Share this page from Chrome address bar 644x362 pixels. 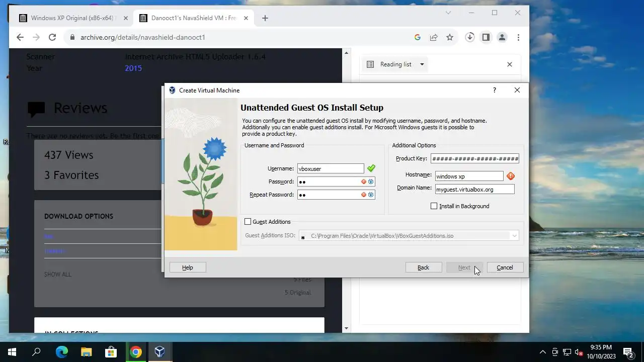(x=433, y=37)
